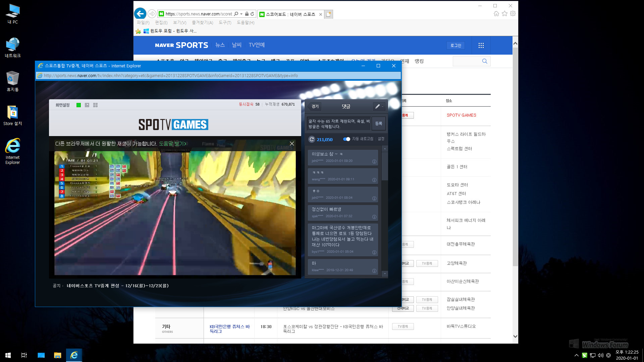Open the 설정 link beside auto-refresh
Image resolution: width=644 pixels, height=362 pixels.
tap(381, 139)
